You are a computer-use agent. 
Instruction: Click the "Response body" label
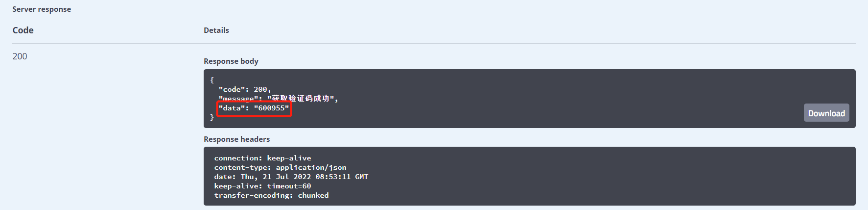[x=231, y=61]
